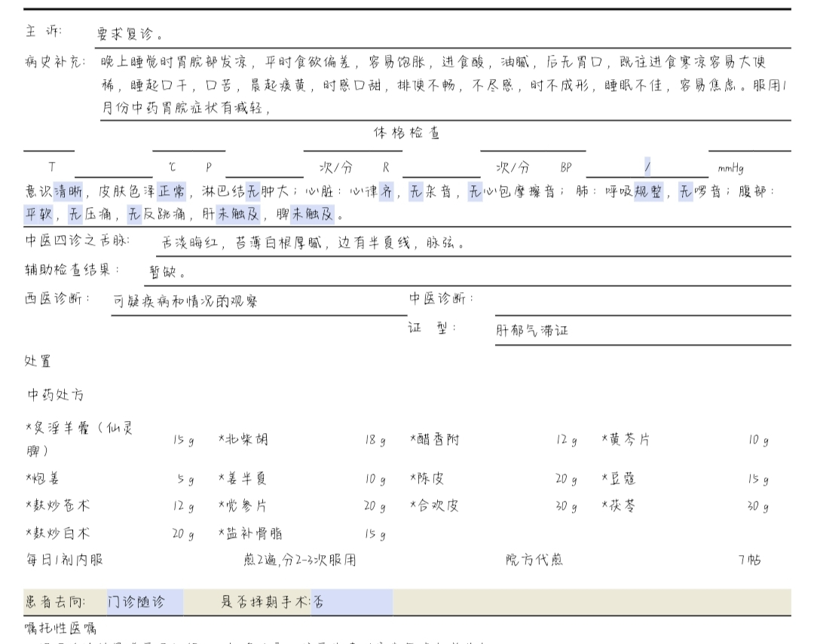Click the empty 中医诊断 field
Image resolution: width=814 pixels, height=644 pixels.
[642, 301]
